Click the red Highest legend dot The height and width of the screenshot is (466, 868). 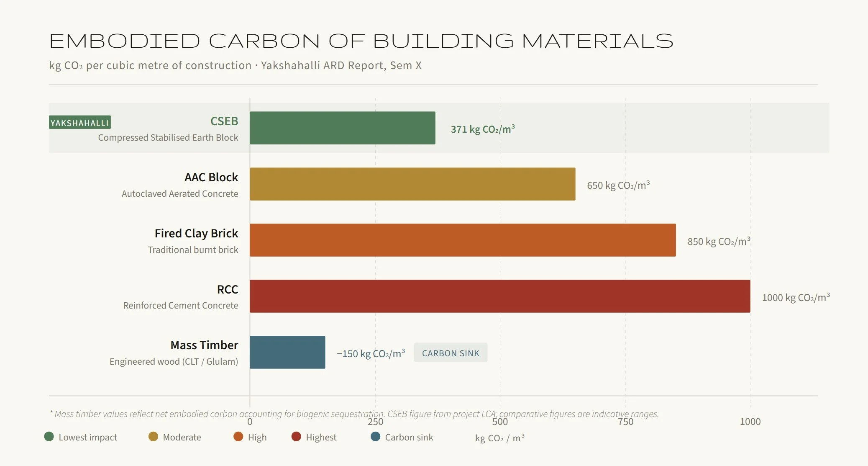click(296, 437)
